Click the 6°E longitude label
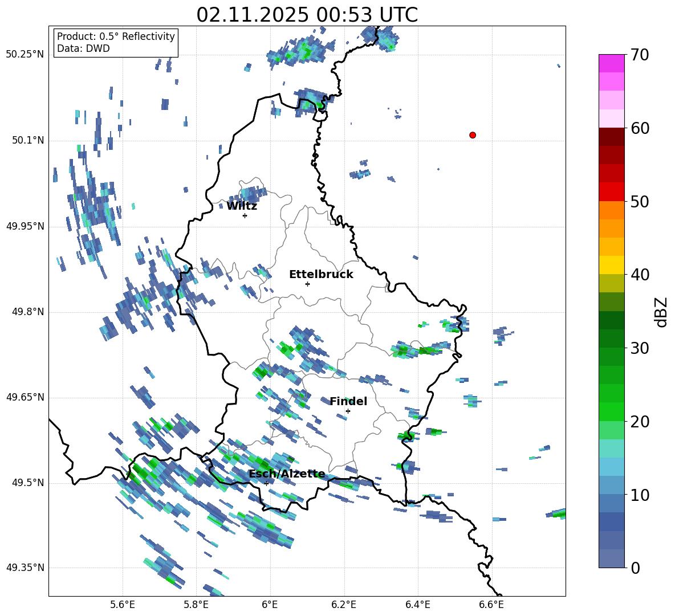Image resolution: width=675 pixels, height=616 pixels. pos(270,605)
